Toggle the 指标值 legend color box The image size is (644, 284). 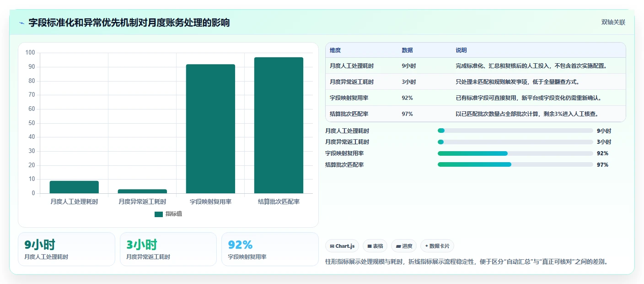(159, 214)
